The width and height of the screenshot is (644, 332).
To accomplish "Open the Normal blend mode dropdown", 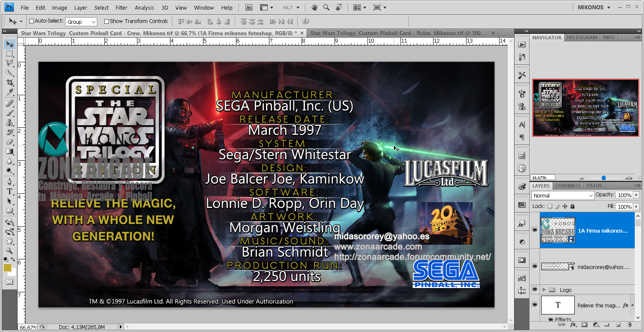I will coord(563,195).
